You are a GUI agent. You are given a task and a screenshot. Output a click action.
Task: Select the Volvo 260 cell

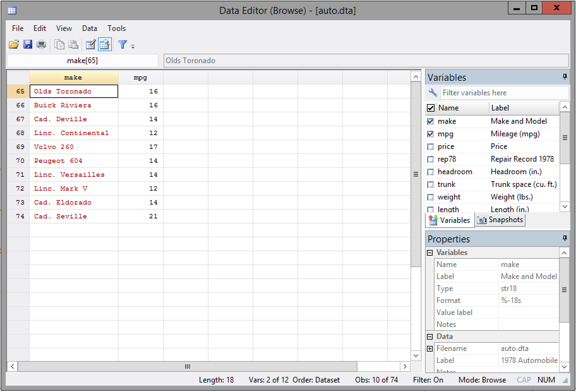point(74,147)
